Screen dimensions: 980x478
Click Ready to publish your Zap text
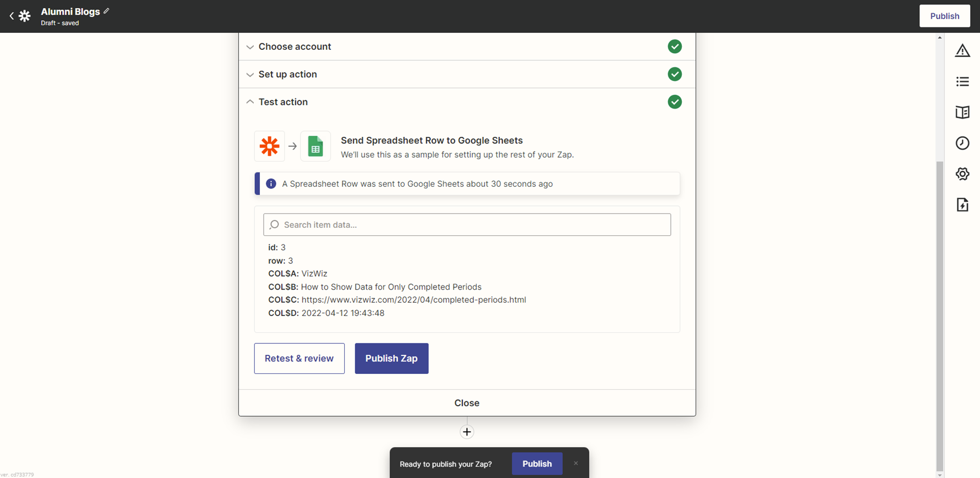(x=446, y=464)
